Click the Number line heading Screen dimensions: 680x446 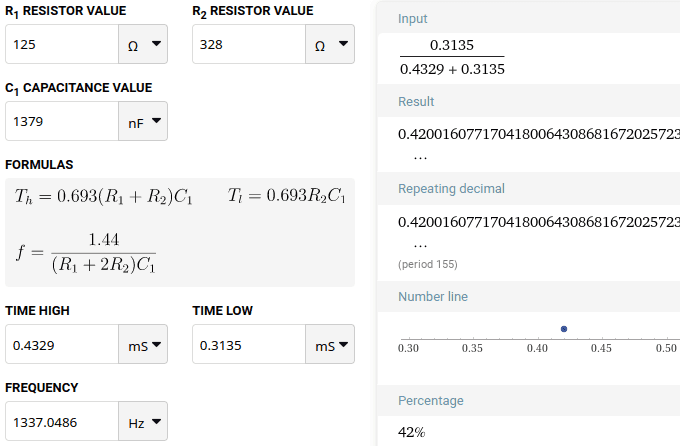(x=433, y=297)
